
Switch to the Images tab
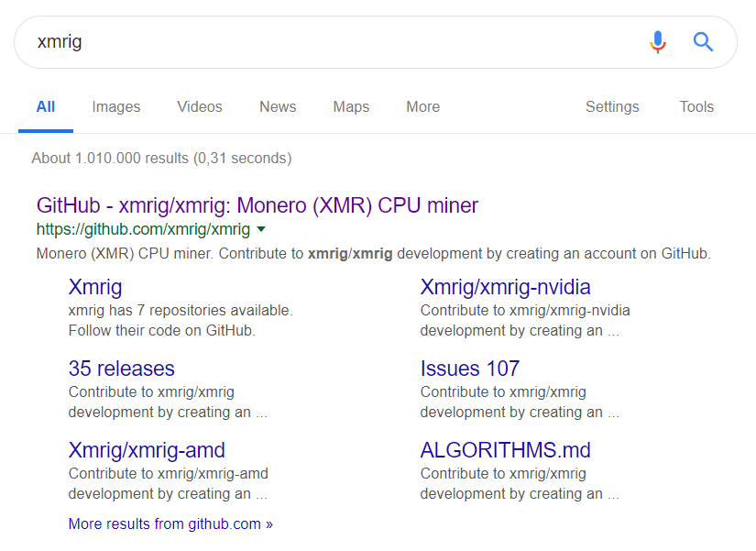[116, 106]
